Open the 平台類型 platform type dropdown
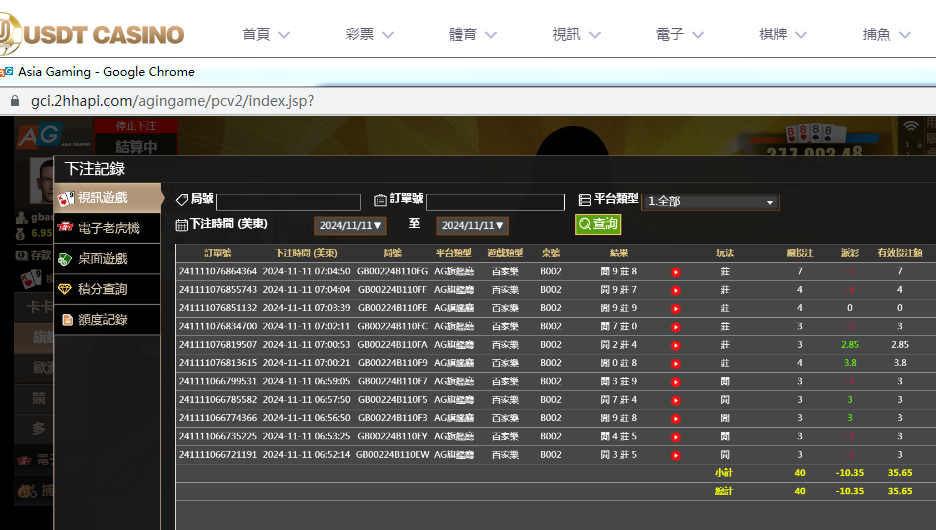 coord(710,202)
